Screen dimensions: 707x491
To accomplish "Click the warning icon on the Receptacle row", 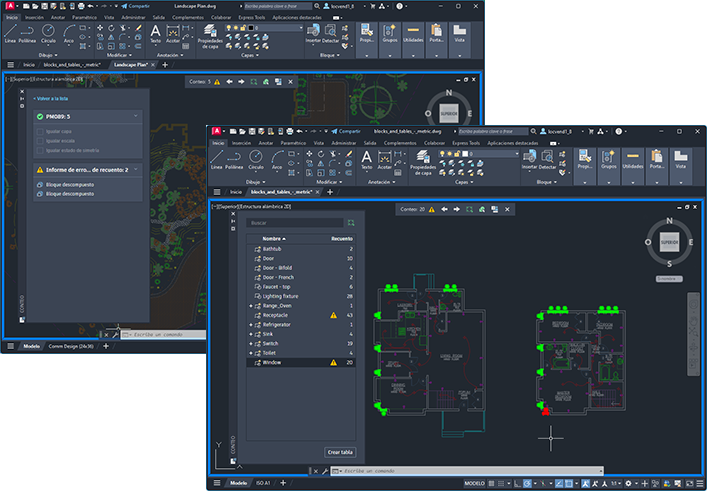I will [x=333, y=315].
